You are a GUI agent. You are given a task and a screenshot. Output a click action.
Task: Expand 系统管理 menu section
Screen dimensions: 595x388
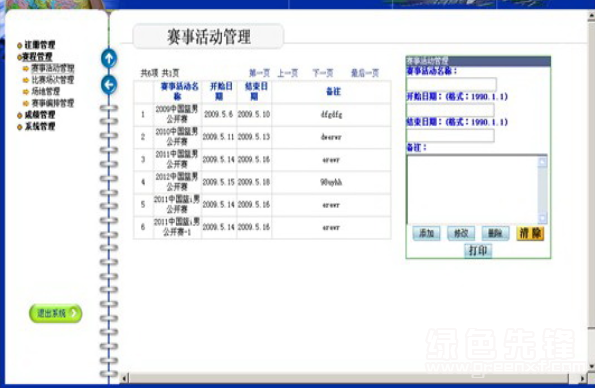39,126
